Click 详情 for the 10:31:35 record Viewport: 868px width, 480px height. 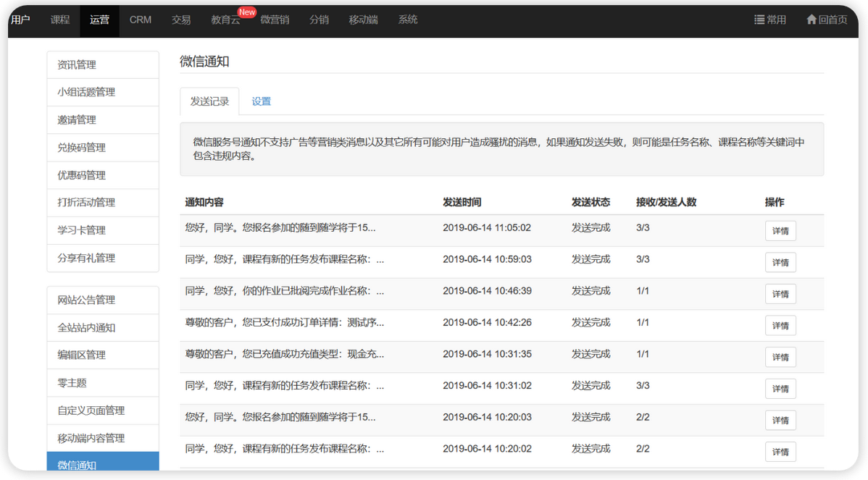coord(780,357)
